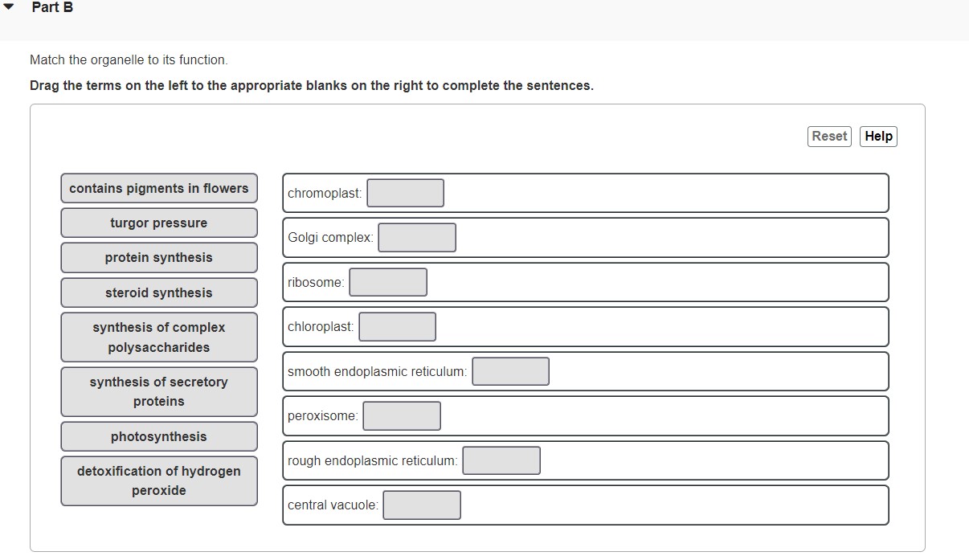The image size is (969, 560).
Task: Click the peroxisome answer blank
Action: [402, 415]
